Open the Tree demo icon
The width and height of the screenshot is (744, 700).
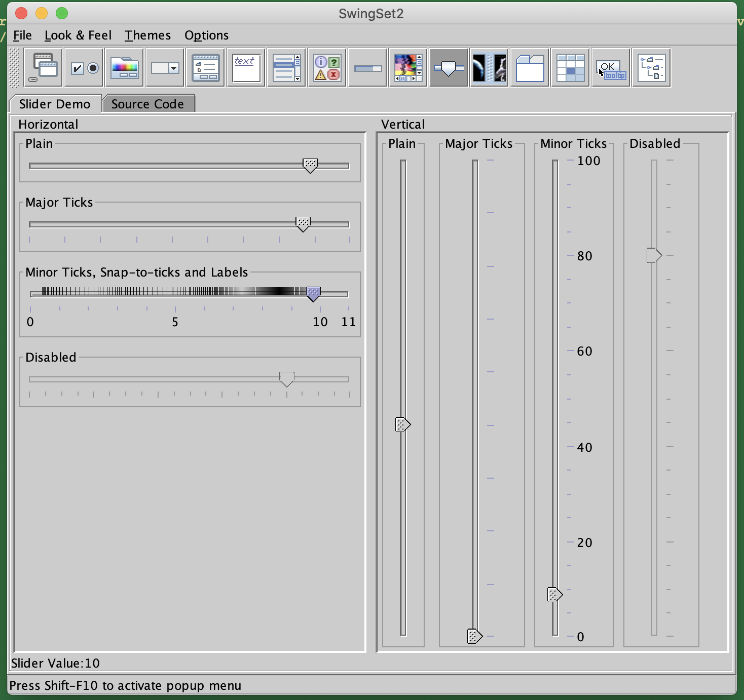[651, 68]
